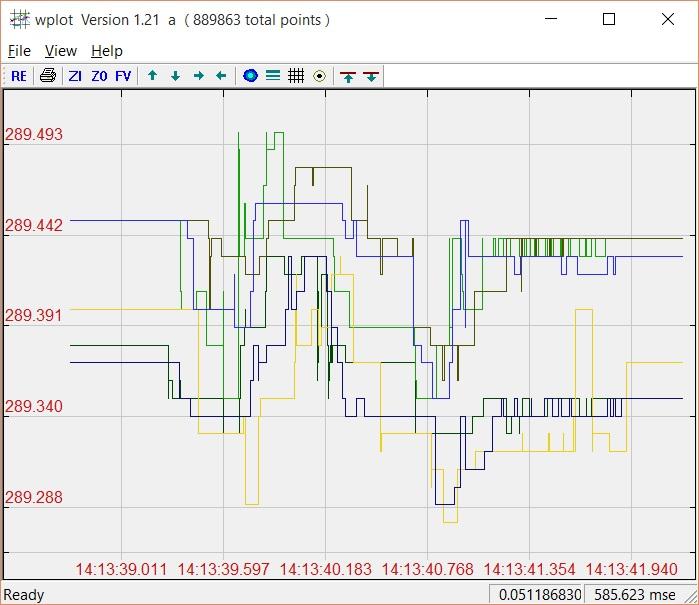Click the blue circle toolbar icon
This screenshot has width=699, height=605.
click(x=250, y=76)
